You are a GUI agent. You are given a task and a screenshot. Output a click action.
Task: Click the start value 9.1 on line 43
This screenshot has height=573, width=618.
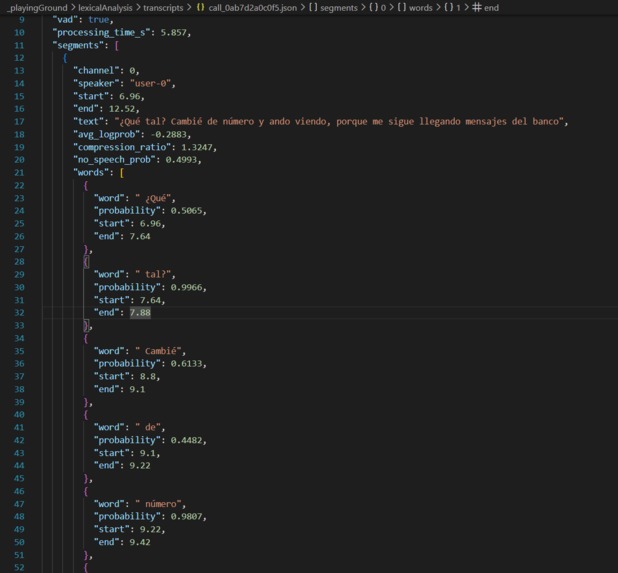click(148, 453)
